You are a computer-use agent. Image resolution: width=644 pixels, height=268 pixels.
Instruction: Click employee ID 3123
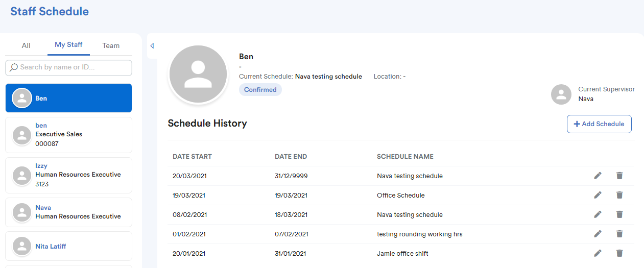[x=42, y=184]
